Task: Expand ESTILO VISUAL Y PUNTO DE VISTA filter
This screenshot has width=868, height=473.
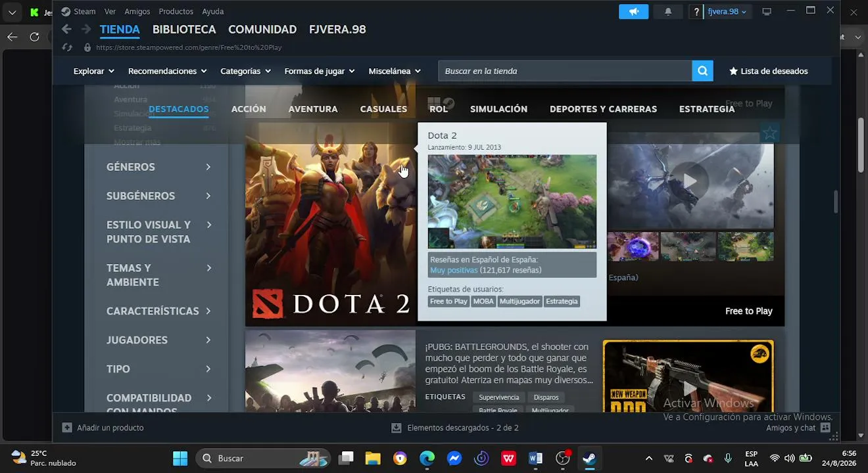Action: coord(158,232)
